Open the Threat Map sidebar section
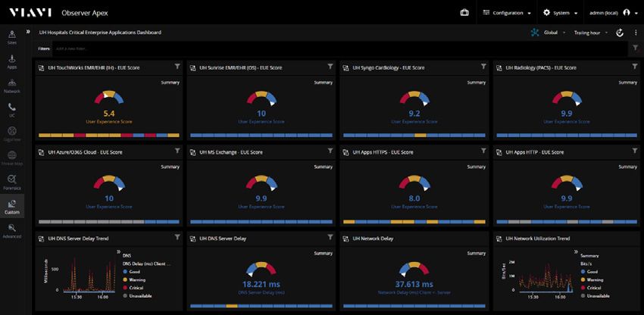This screenshot has width=644, height=315. [12, 158]
